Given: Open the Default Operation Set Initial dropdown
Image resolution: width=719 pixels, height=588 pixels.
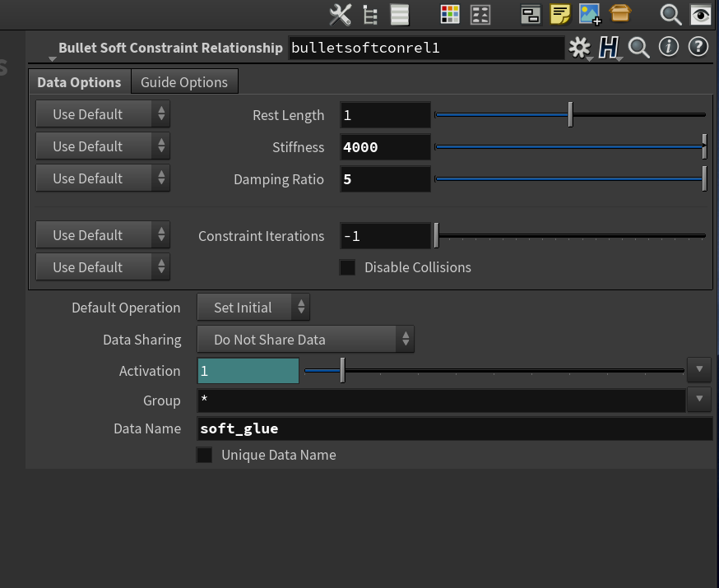Looking at the screenshot, I should [x=253, y=308].
